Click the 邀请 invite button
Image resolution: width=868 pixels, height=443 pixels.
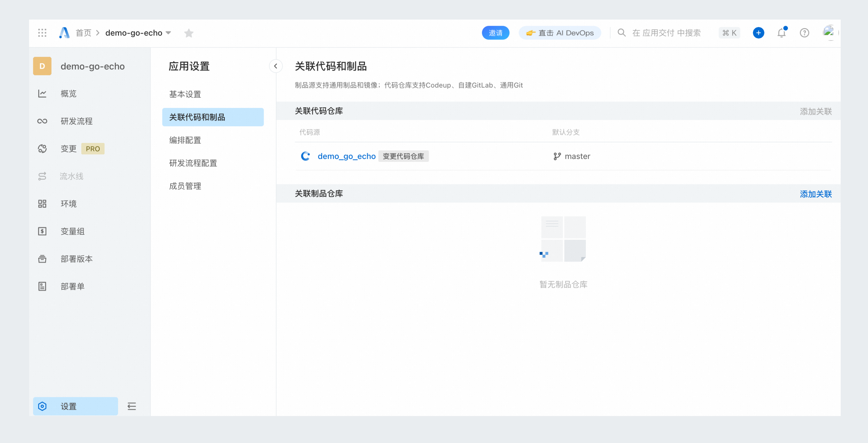pyautogui.click(x=495, y=33)
